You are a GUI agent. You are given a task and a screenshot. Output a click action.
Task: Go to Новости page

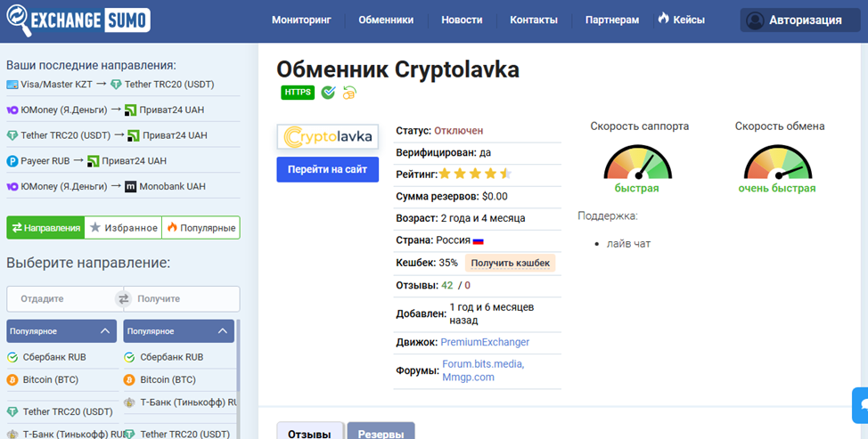[x=462, y=20]
